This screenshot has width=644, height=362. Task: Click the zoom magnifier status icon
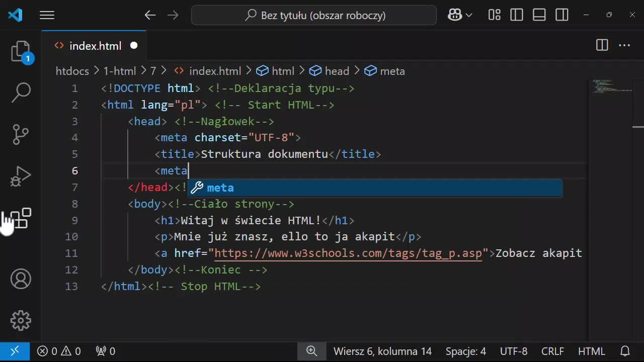[x=312, y=351]
